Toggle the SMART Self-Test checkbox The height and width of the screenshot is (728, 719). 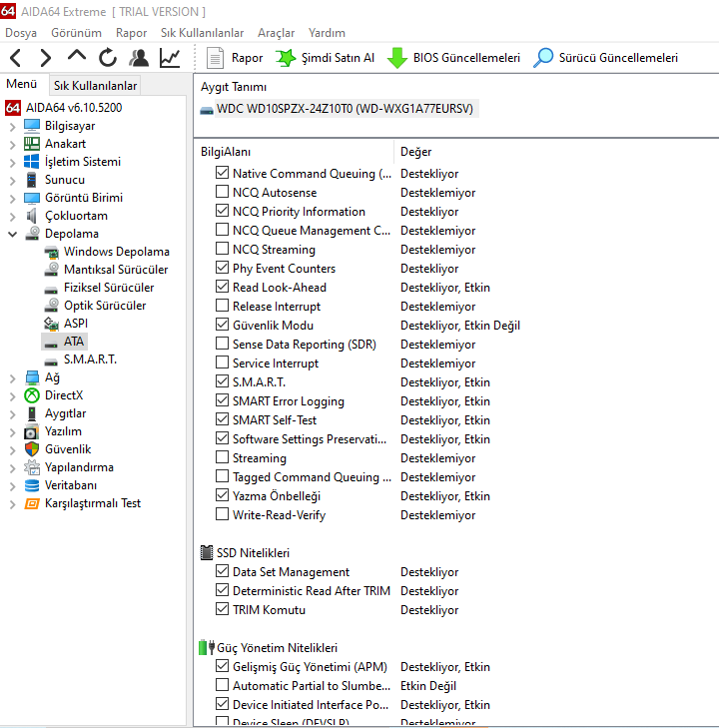click(222, 419)
